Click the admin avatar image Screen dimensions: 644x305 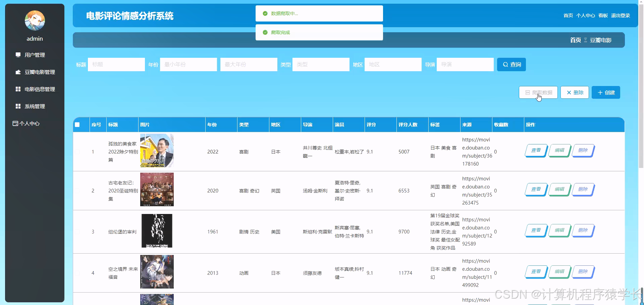pos(35,20)
